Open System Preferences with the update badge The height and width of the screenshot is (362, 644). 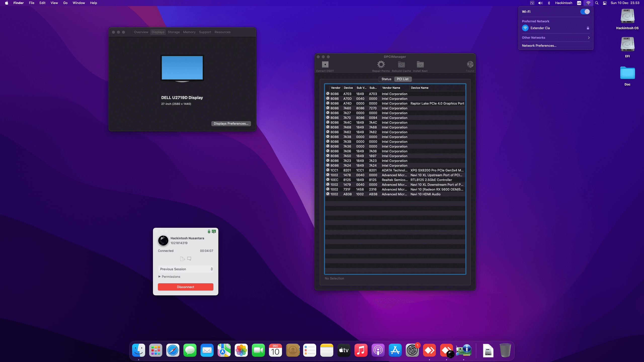pos(412,350)
